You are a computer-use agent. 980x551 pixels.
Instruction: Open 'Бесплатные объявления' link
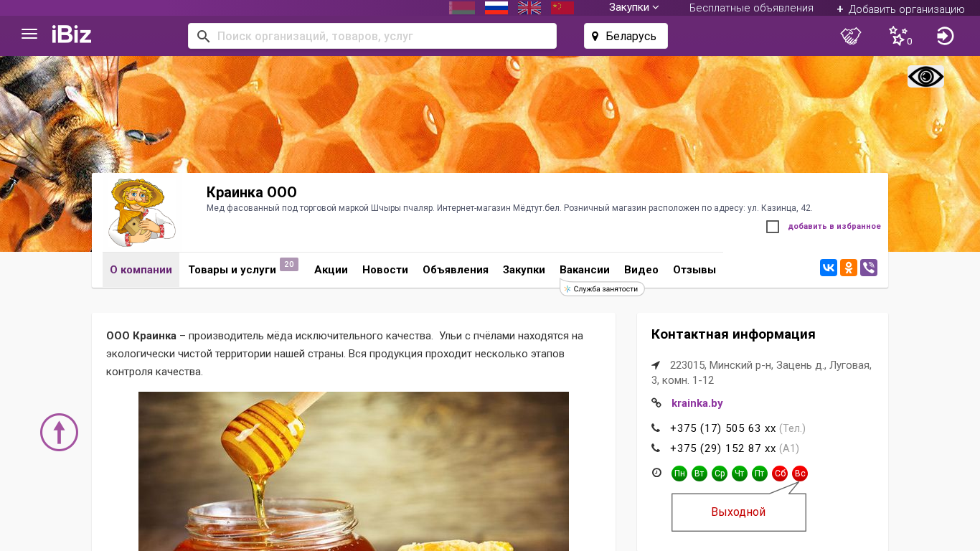point(751,8)
